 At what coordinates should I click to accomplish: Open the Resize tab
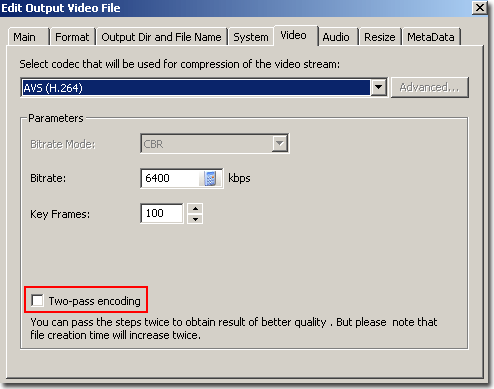click(380, 37)
